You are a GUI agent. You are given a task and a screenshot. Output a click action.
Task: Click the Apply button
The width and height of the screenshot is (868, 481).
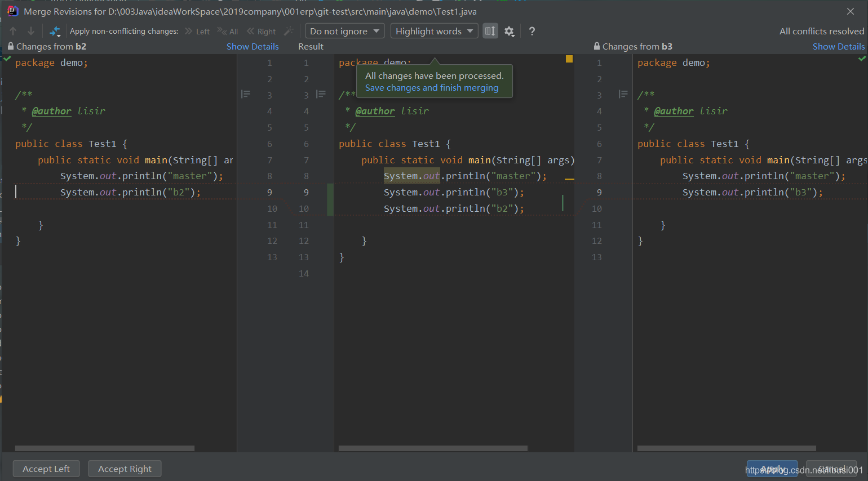772,469
